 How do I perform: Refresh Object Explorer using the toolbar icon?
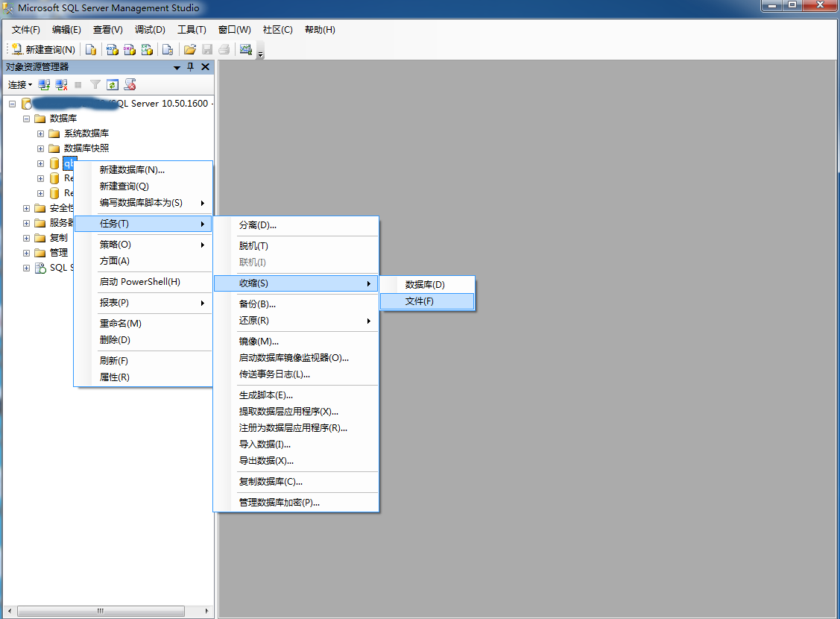(113, 85)
